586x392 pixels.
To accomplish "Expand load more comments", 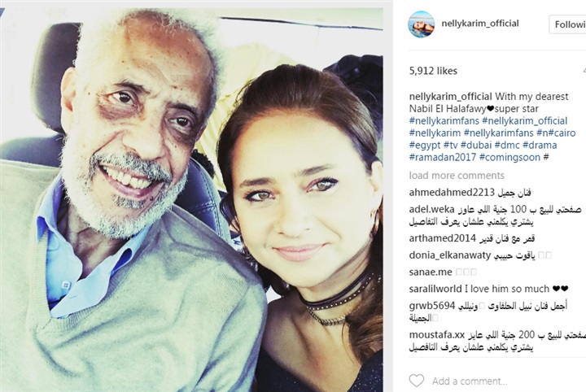I will tap(457, 176).
